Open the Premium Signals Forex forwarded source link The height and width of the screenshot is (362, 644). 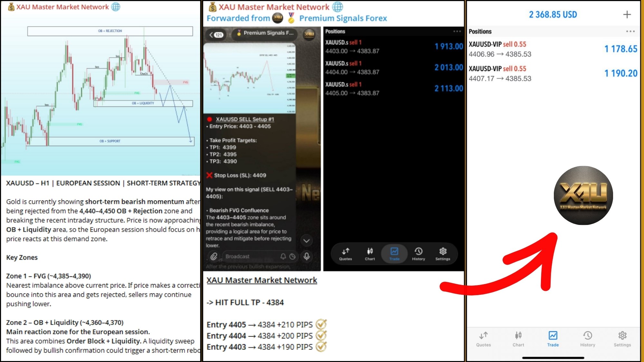coord(343,18)
